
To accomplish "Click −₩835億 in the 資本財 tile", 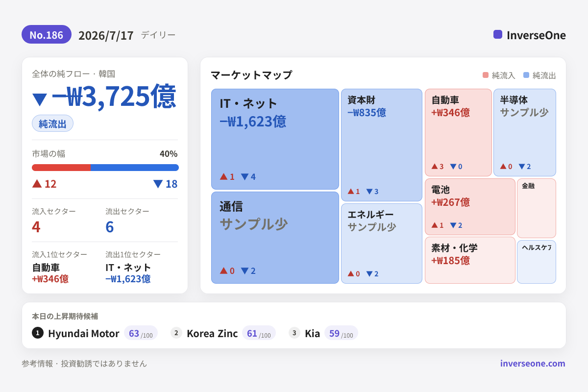I will [x=367, y=113].
